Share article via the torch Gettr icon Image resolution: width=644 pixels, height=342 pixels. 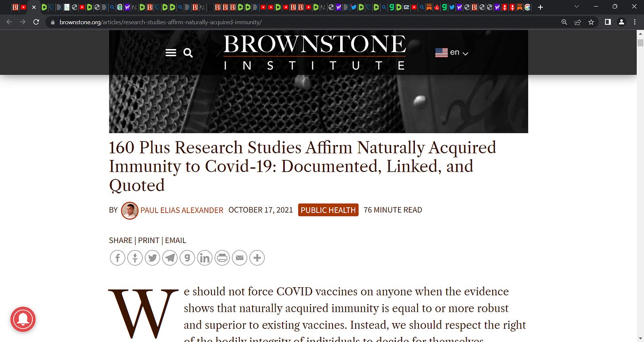[x=135, y=258]
